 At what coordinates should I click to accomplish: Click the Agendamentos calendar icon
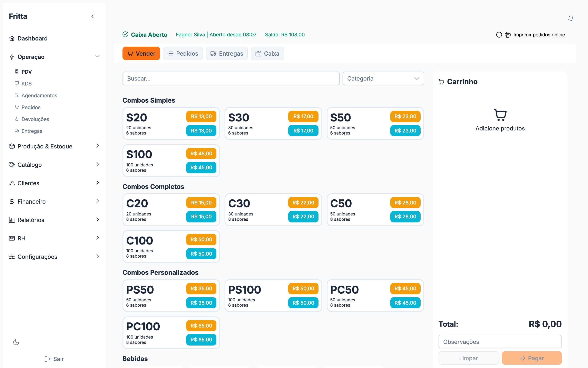click(17, 95)
